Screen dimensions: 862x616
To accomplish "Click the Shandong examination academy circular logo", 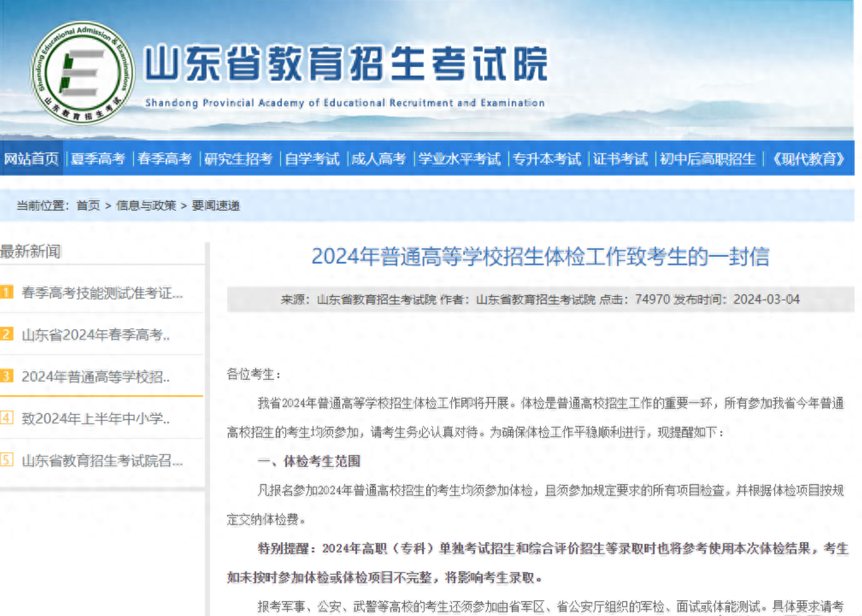I will click(83, 73).
